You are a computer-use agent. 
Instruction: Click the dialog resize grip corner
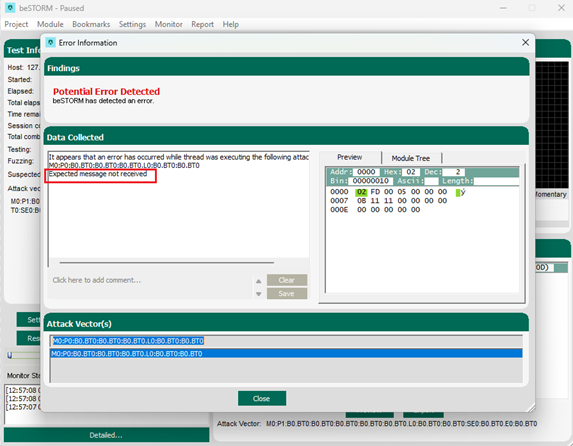531,408
